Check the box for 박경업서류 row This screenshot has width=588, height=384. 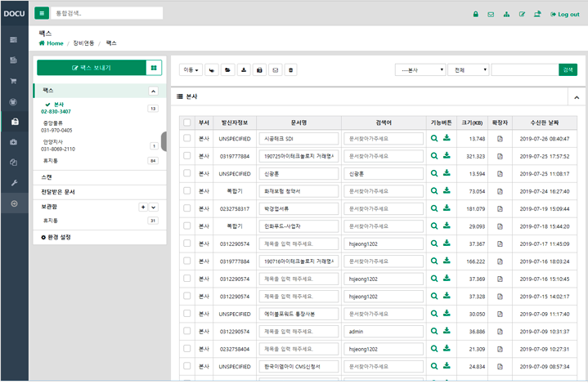click(x=186, y=208)
